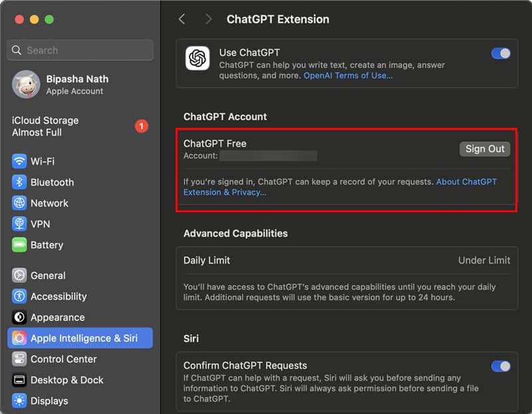532x414 pixels.
Task: Go back with the left chevron
Action: coord(182,19)
